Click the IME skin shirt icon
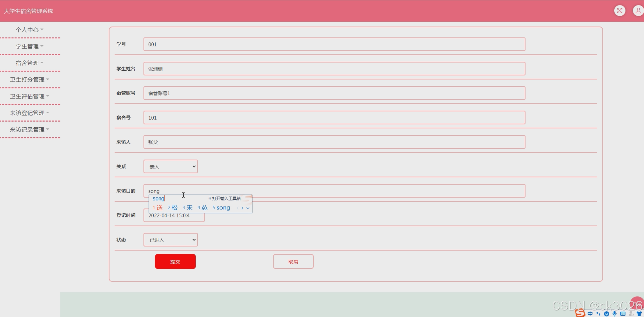The image size is (644, 317). point(639,314)
